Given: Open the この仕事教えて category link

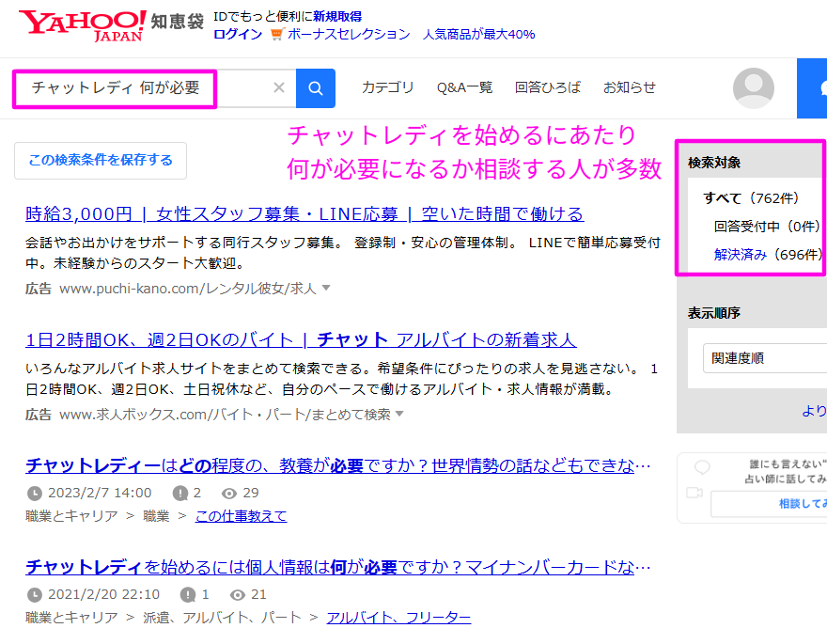Looking at the screenshot, I should click(x=241, y=516).
